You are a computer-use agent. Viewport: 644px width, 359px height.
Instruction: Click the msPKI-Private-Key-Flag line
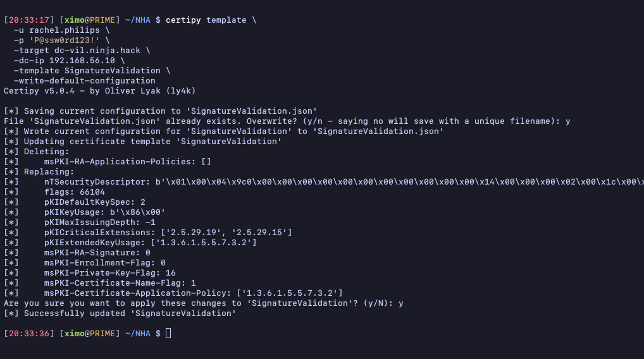pos(109,273)
